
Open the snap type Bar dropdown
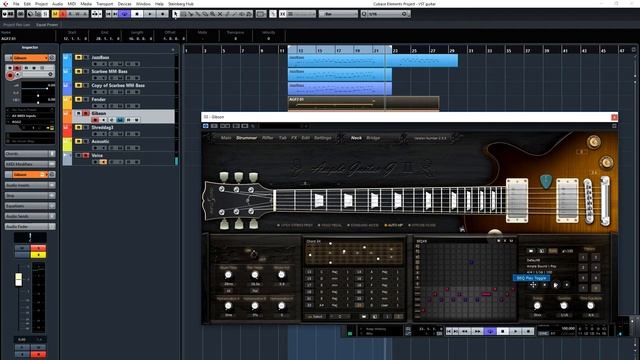point(338,14)
